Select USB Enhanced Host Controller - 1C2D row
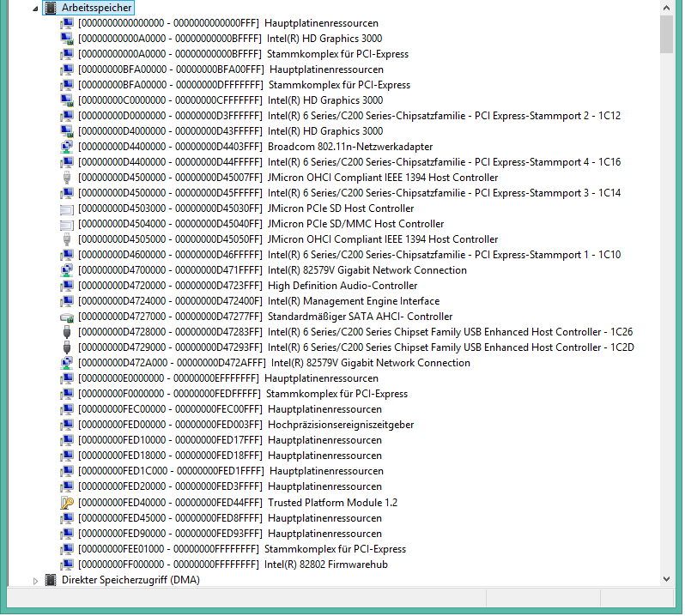This screenshot has width=685, height=616. [356, 348]
